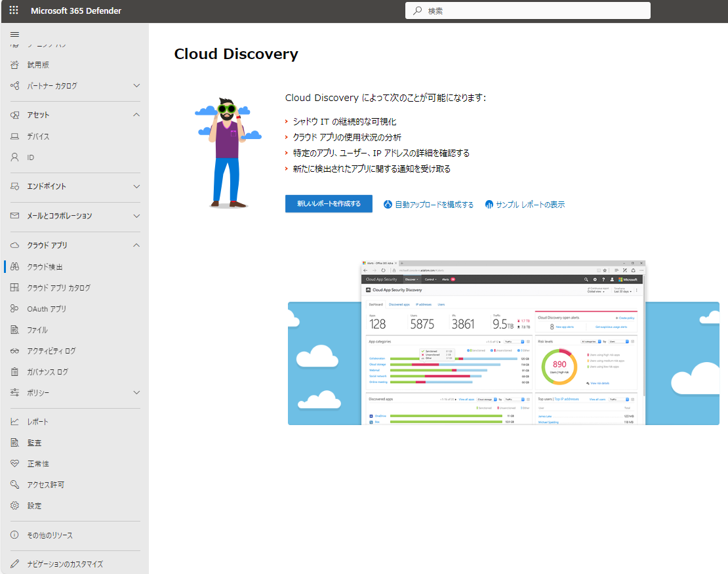The width and height of the screenshot is (728, 574).
Task: Open サンプル レポートの表示 link
Action: click(x=525, y=204)
